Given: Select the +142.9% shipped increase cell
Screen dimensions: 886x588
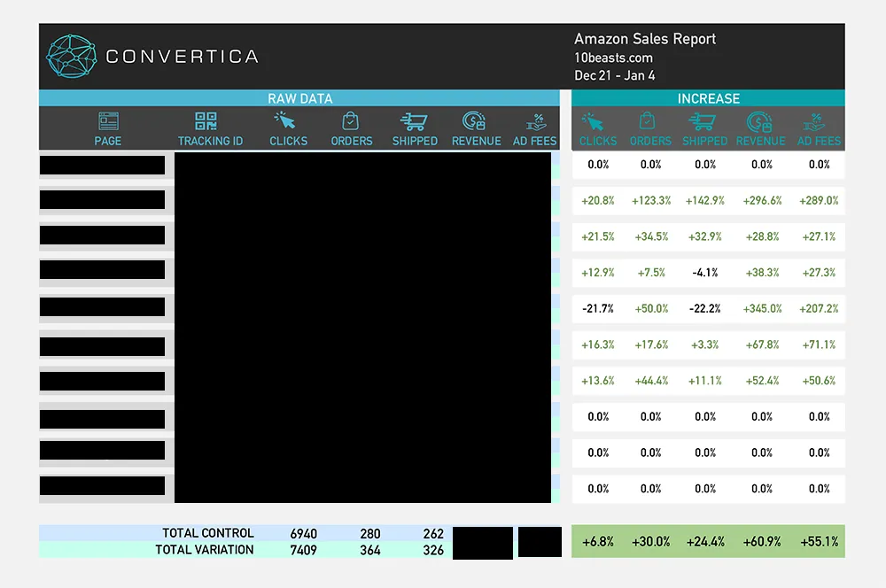Looking at the screenshot, I should (705, 200).
